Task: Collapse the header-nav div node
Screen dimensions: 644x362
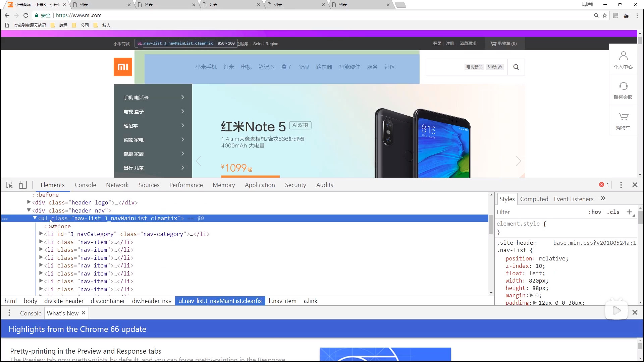Action: [29, 210]
